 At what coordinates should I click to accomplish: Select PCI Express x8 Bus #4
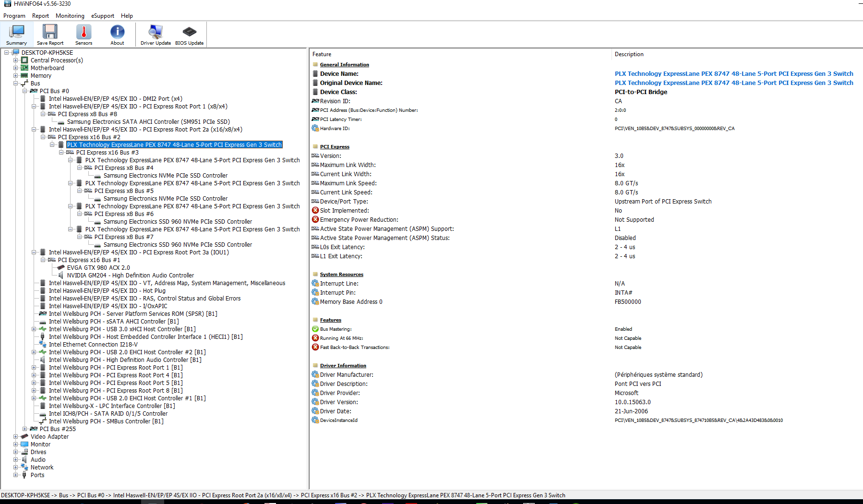pyautogui.click(x=124, y=168)
